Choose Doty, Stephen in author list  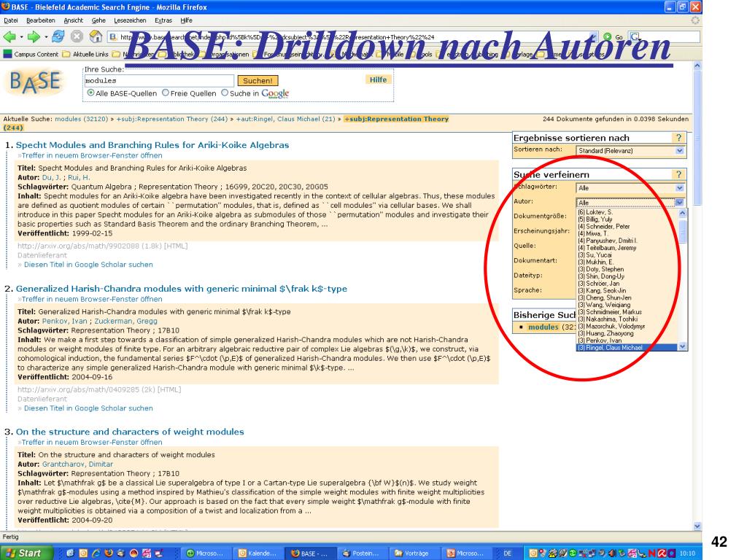[x=601, y=269]
